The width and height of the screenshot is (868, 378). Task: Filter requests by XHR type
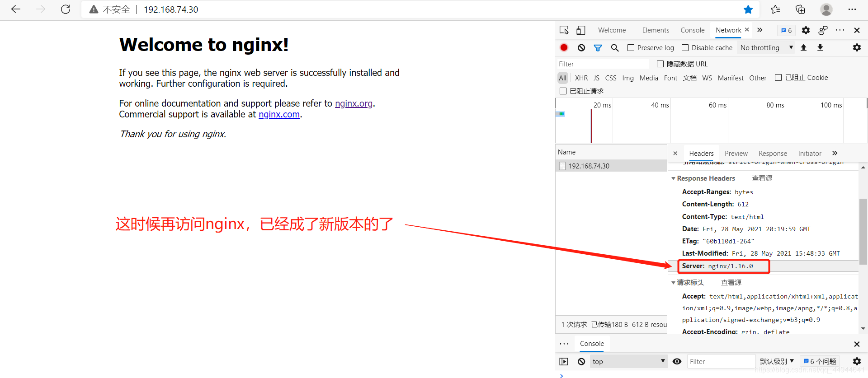(x=581, y=78)
